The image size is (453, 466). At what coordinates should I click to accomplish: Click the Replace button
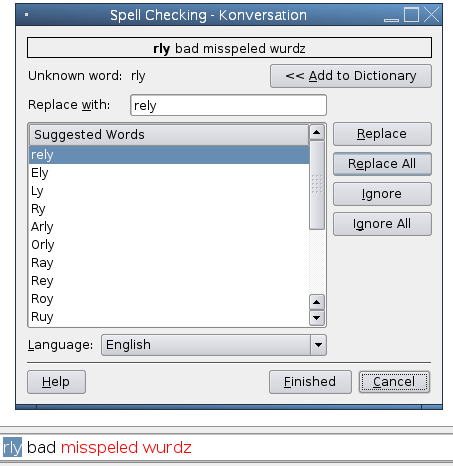(x=382, y=134)
